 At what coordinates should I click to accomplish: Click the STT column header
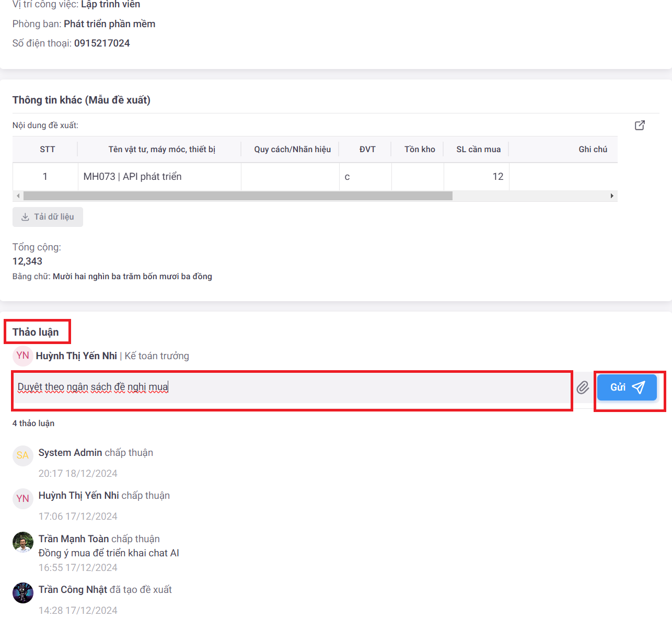coord(47,150)
